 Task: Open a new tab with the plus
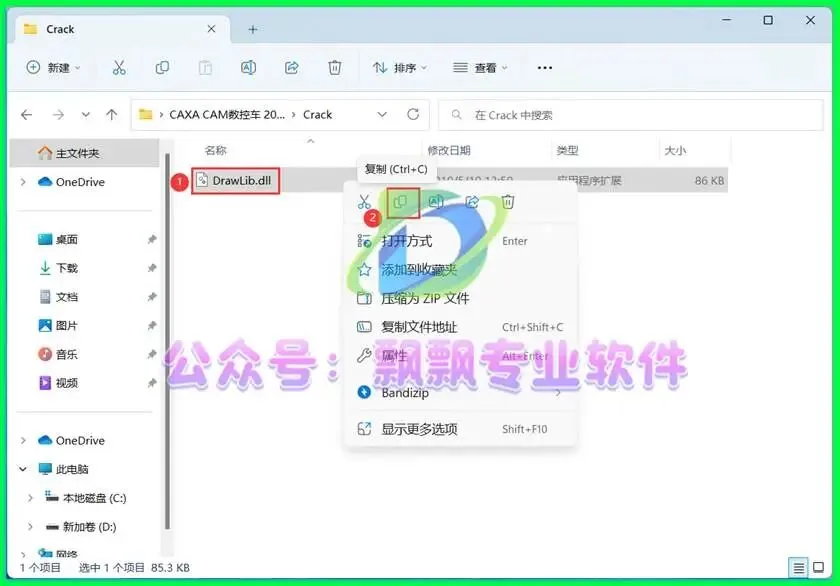point(253,29)
